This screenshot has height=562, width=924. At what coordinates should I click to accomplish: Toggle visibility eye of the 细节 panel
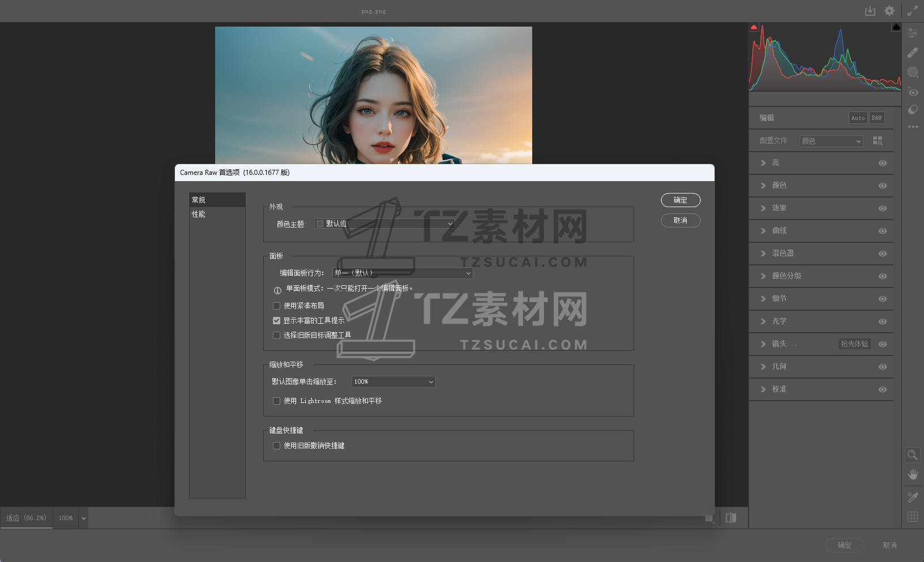tap(883, 299)
